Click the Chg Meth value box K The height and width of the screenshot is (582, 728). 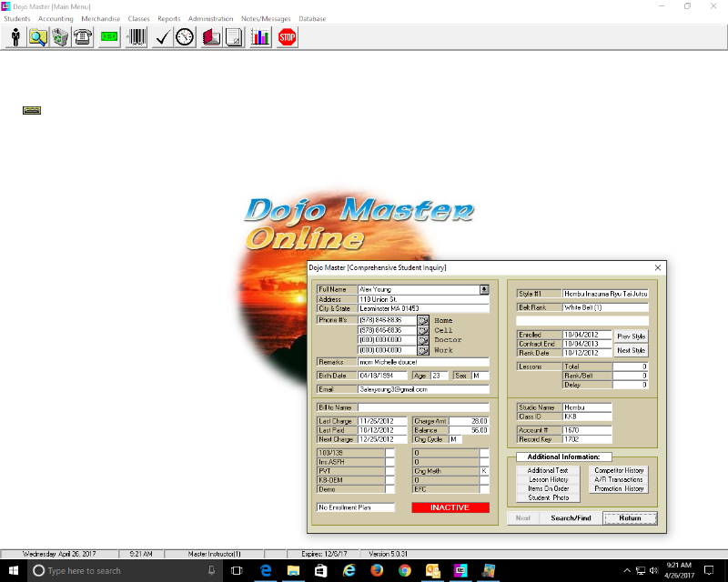pos(484,471)
